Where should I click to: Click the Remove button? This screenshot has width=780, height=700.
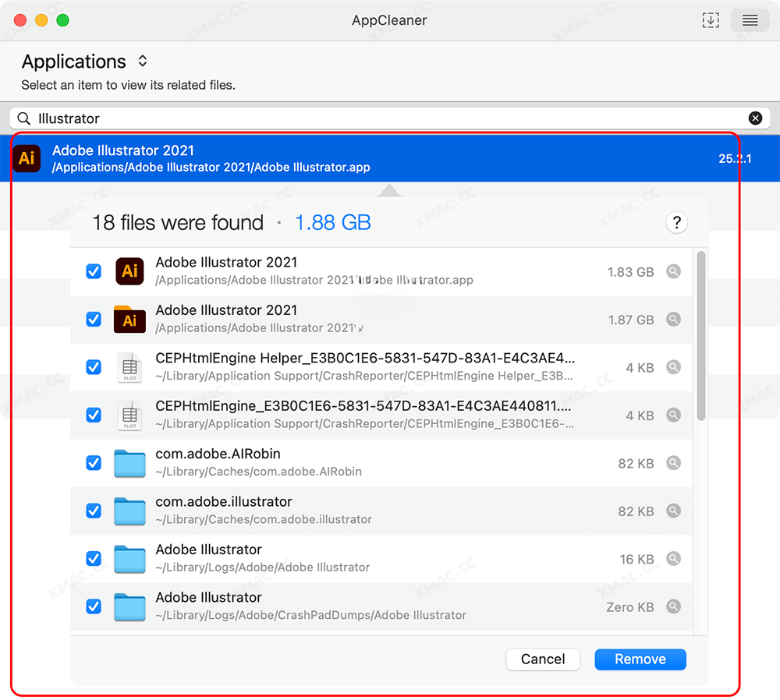640,659
